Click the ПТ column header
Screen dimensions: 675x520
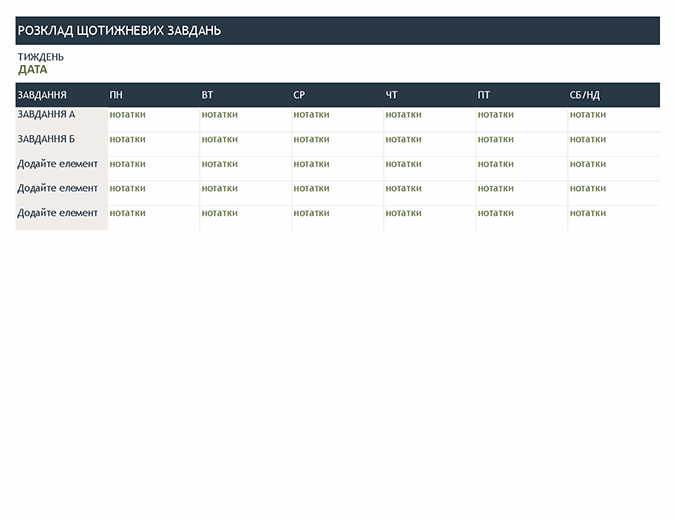[x=484, y=95]
